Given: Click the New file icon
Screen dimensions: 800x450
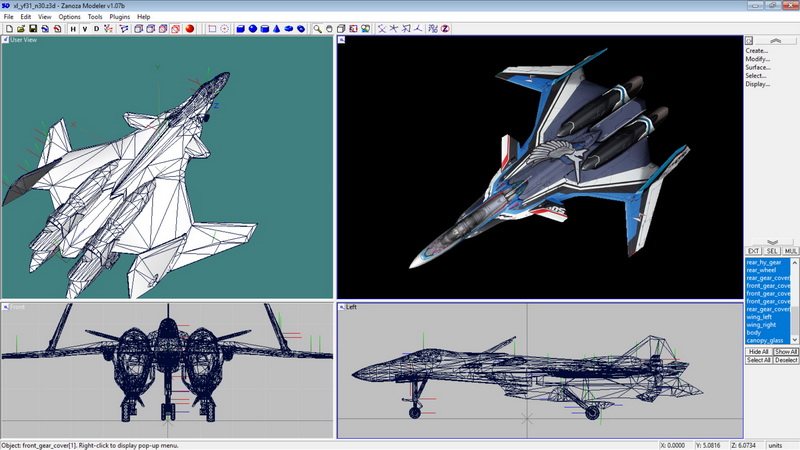Looking at the screenshot, I should (x=9, y=29).
